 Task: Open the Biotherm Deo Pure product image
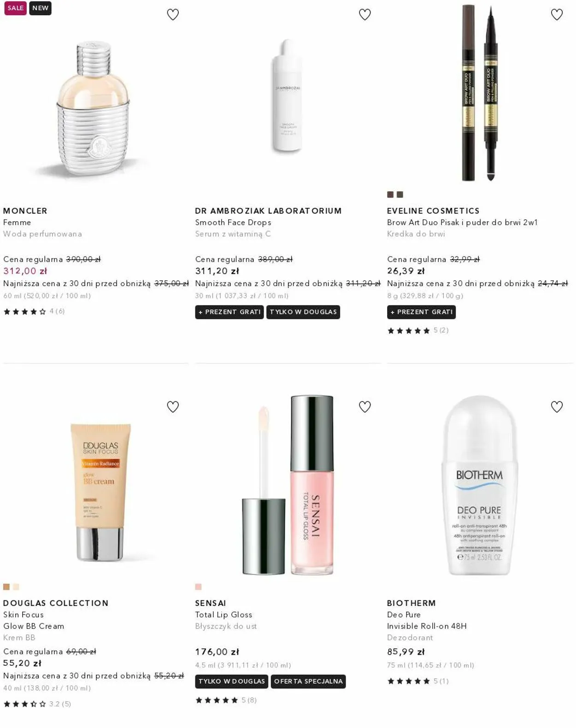click(479, 485)
